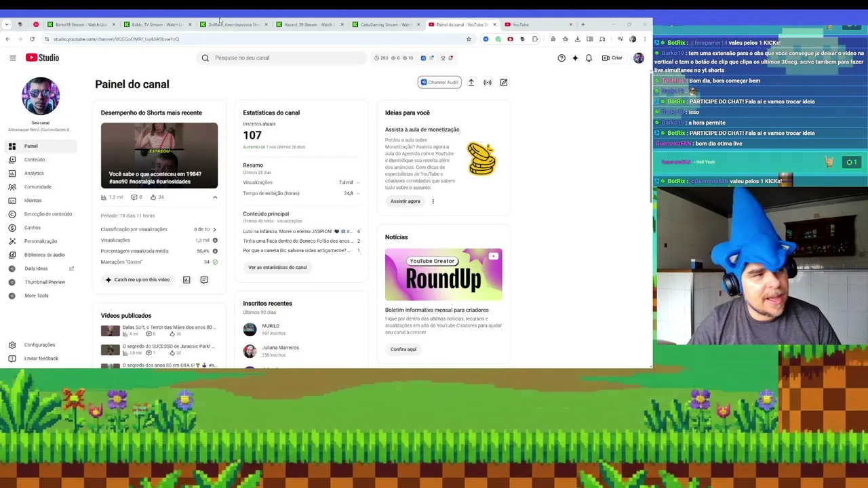Switch to the Hazard_30 Stream browser tab
Screen dimensions: 868x488
click(309, 24)
